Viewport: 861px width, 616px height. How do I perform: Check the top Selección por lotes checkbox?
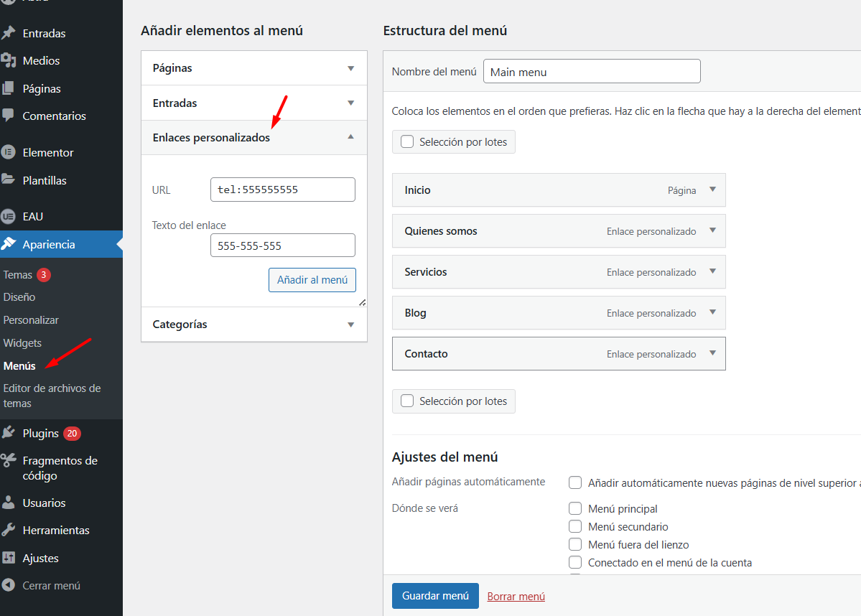407,141
